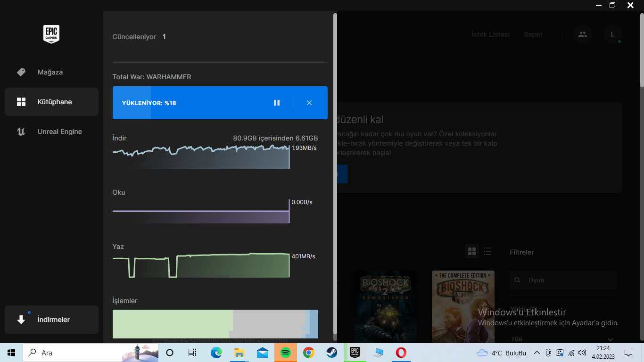
Task: Click the Unreal Engine logo icon
Action: coord(21,132)
